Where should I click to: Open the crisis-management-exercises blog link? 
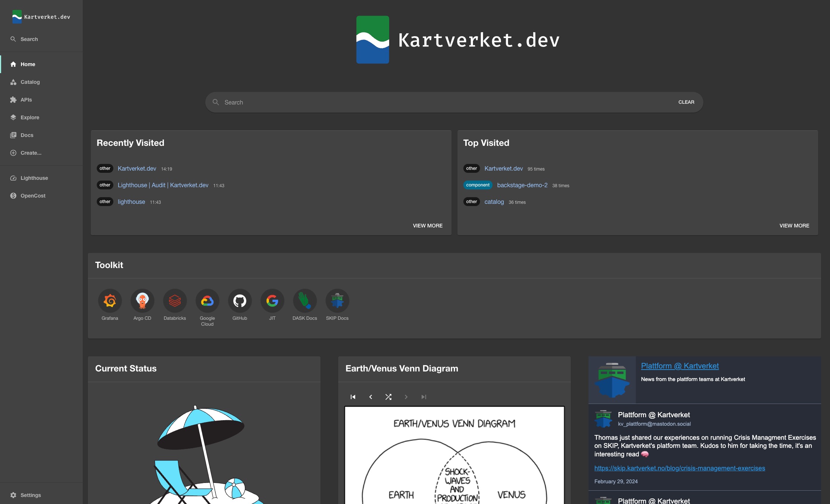[x=679, y=468]
